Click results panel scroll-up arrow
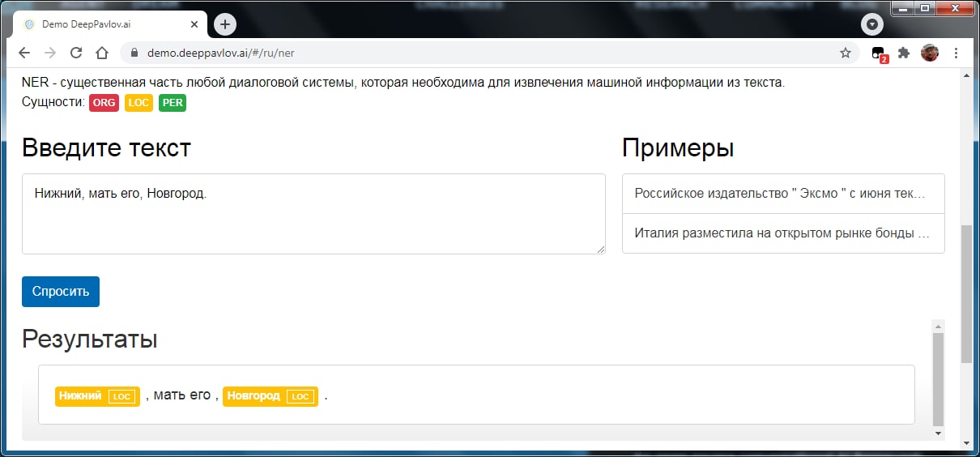This screenshot has width=980, height=457. (939, 326)
